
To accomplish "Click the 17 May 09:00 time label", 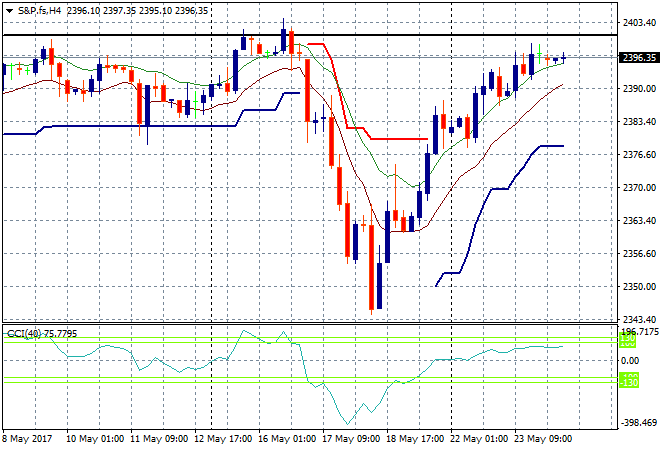I will [351, 439].
